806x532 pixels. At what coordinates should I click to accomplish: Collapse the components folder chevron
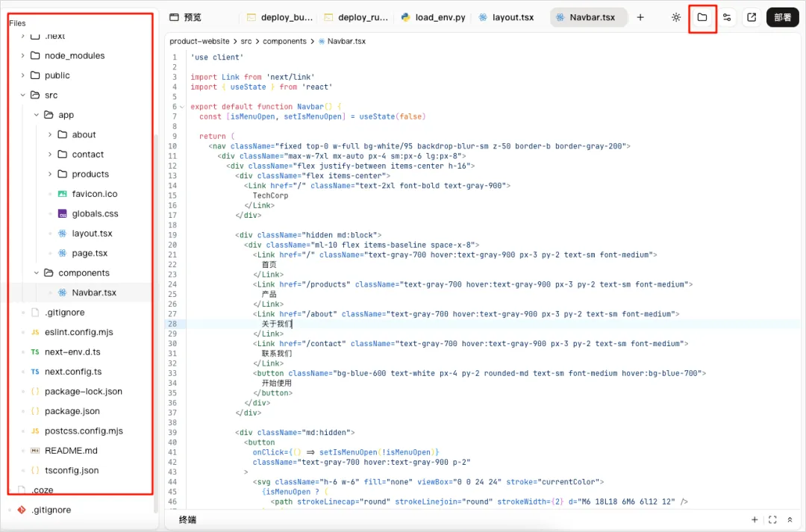(37, 273)
